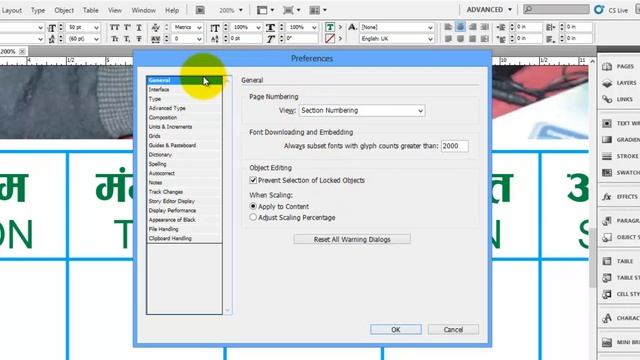Click the Go to Bridge icon
640x360 pixels.
200,10
